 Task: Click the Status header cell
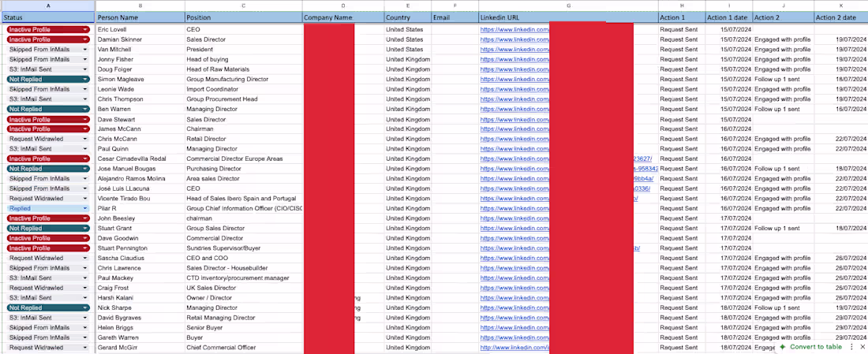tap(47, 17)
